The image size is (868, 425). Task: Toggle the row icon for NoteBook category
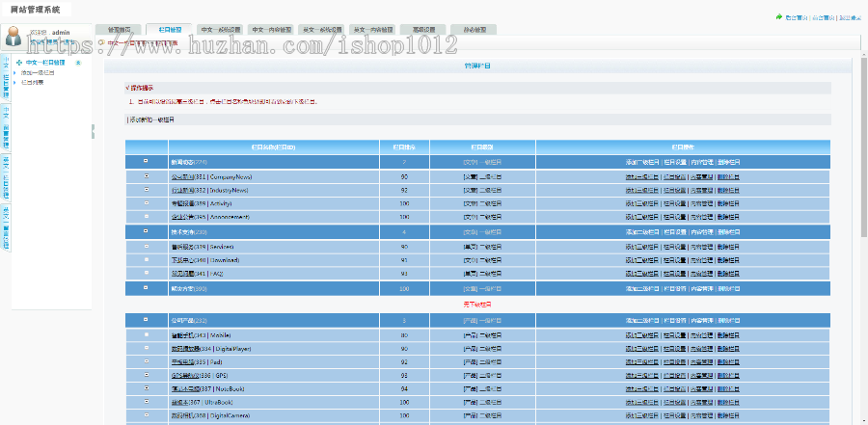click(146, 387)
